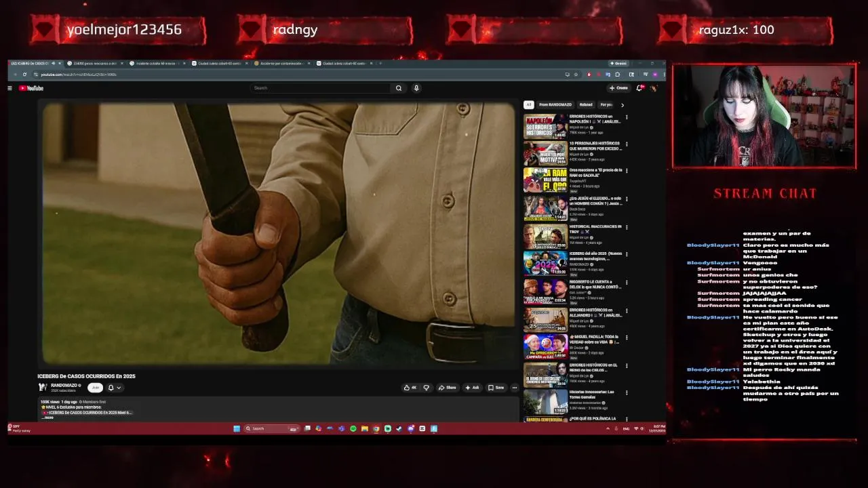Open the NAPOLEÓN 50 errores thumbnail

pos(545,127)
